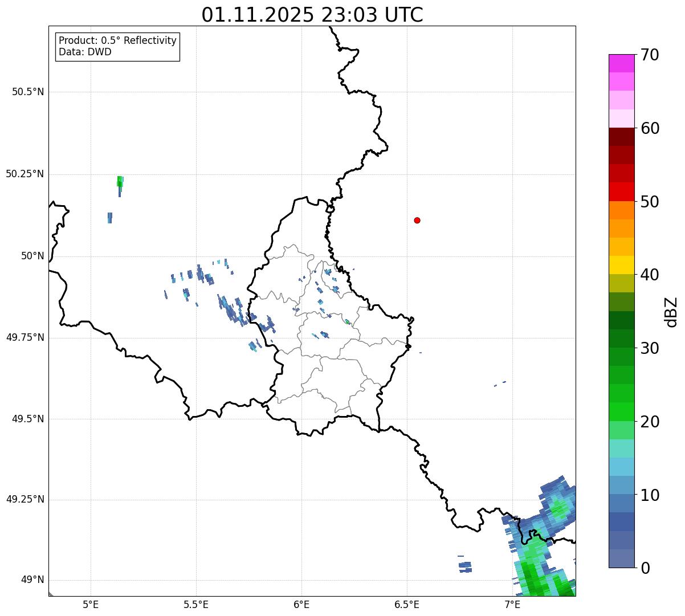This screenshot has height=616, width=685.
Task: Click the dark maroon colorbar segment below 60
Action: pos(621,137)
